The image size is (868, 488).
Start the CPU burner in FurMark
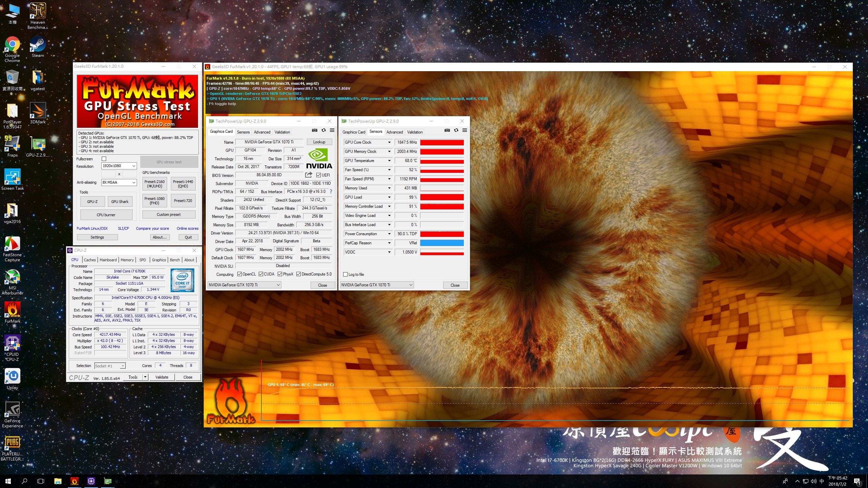pos(106,215)
